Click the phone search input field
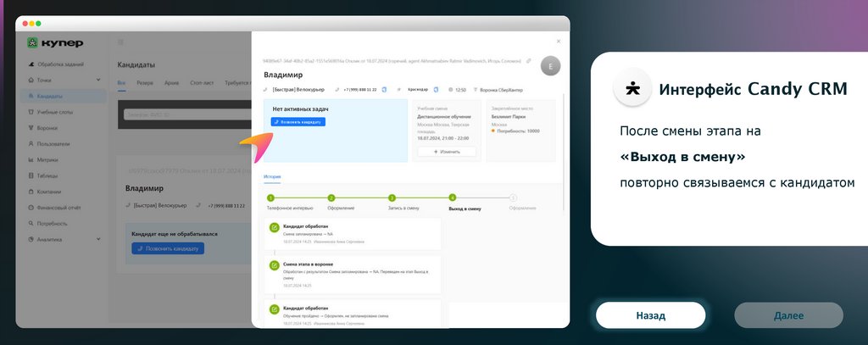Viewport: 868px width, 345px height. click(x=186, y=114)
